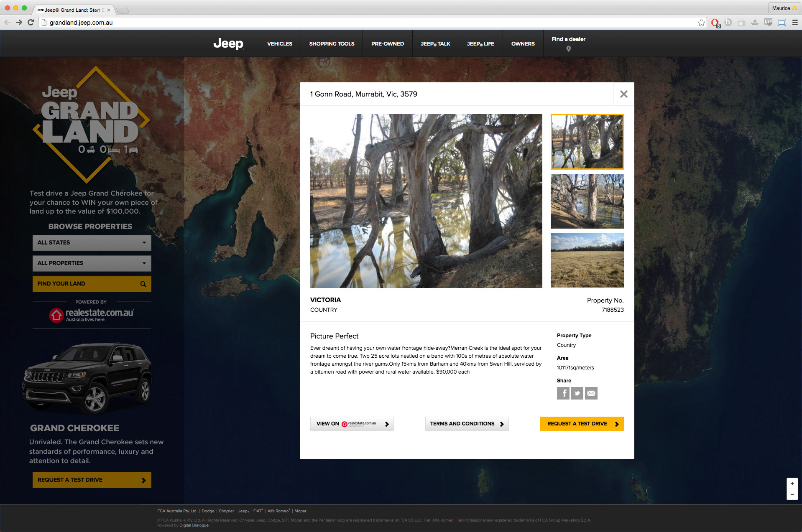Open the JEEP TALK menu
Screen dimensions: 802x532
coord(435,43)
